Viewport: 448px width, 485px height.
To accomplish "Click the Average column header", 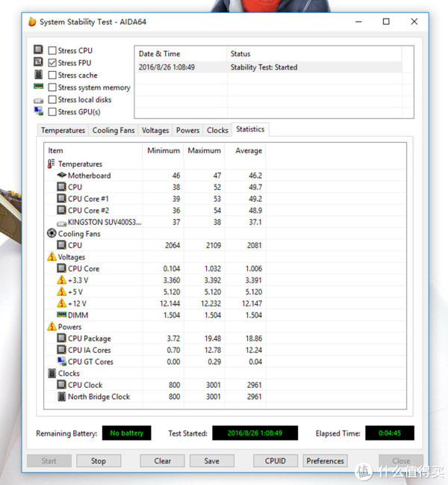I will point(246,150).
